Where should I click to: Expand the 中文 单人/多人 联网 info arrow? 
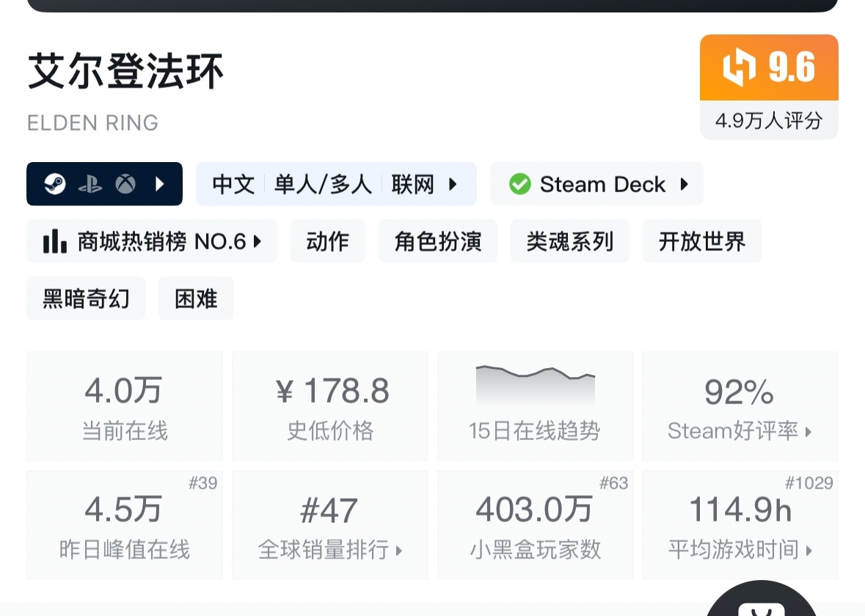pyautogui.click(x=453, y=183)
